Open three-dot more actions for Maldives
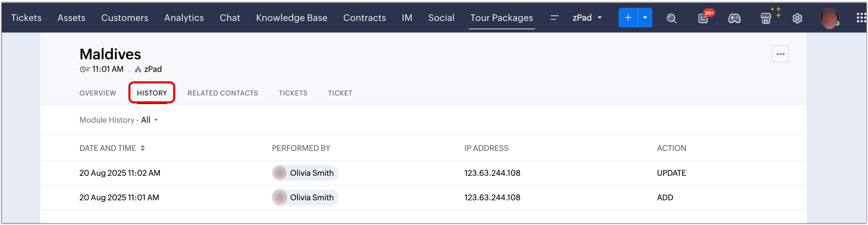 pyautogui.click(x=780, y=54)
